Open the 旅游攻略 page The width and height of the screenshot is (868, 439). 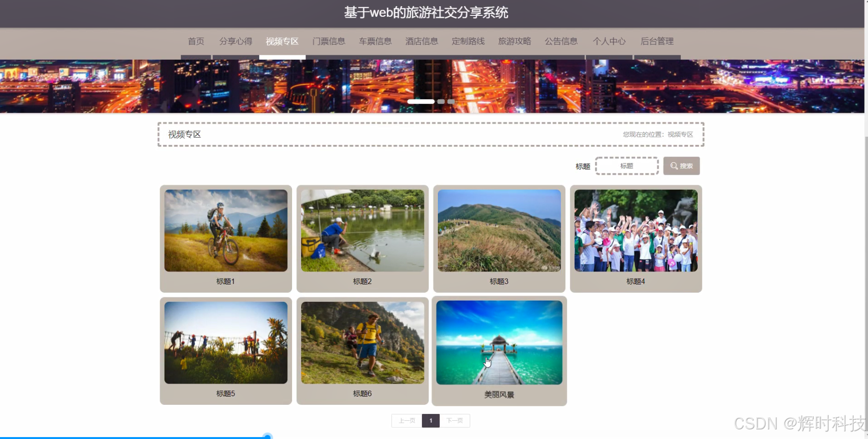[x=514, y=41]
